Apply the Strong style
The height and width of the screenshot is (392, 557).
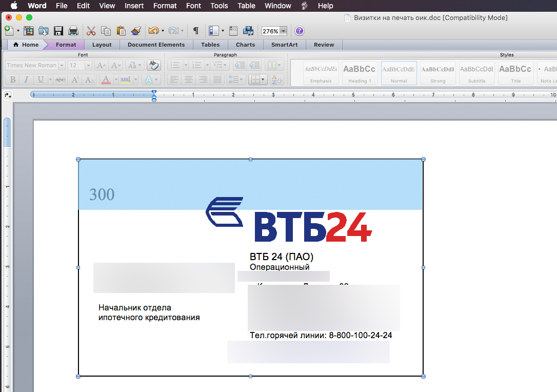[x=437, y=73]
